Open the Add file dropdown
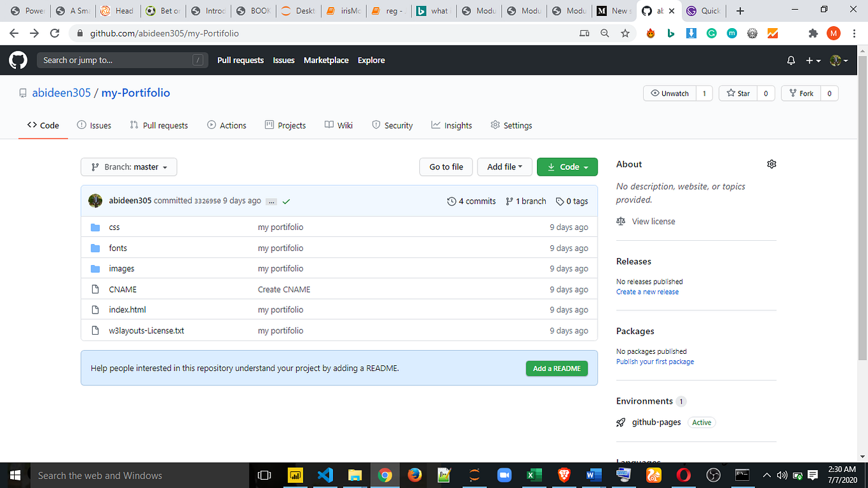 click(504, 167)
